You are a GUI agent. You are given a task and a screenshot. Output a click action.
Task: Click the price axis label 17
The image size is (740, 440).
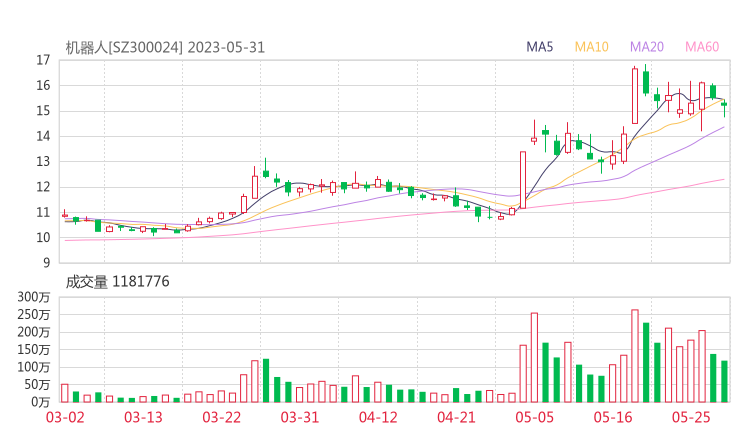43,60
